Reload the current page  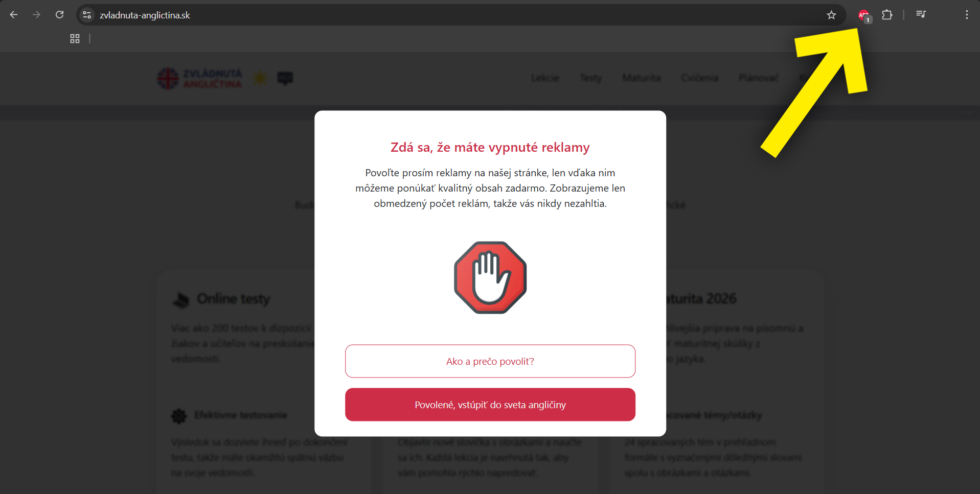pos(60,15)
